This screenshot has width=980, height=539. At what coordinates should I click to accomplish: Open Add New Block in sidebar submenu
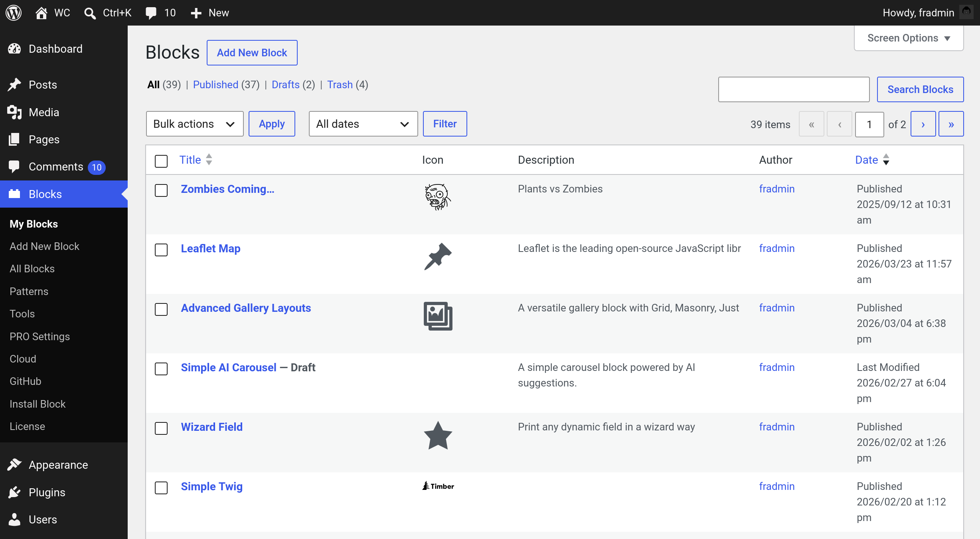coord(44,246)
